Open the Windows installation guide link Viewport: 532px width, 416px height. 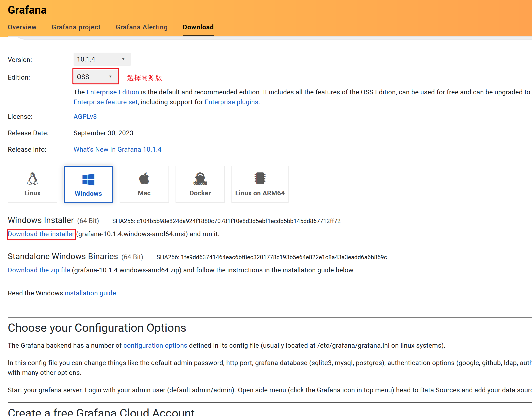90,293
